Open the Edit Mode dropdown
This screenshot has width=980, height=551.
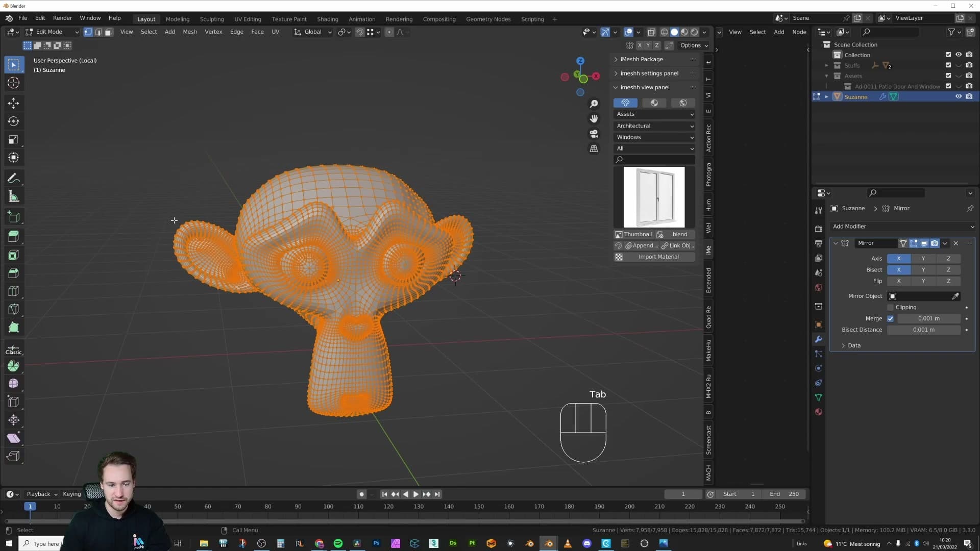click(x=53, y=32)
